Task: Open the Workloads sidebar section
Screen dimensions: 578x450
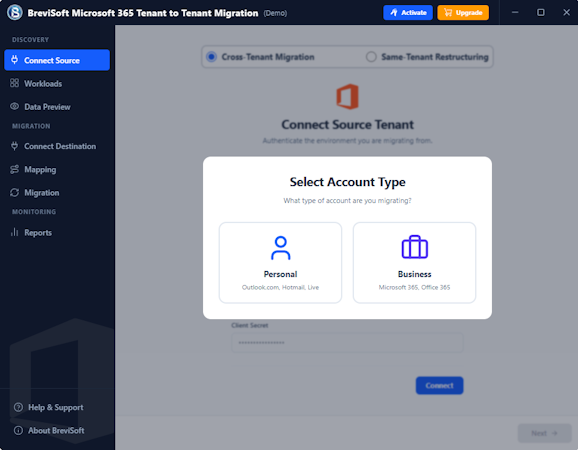Action: (x=57, y=83)
